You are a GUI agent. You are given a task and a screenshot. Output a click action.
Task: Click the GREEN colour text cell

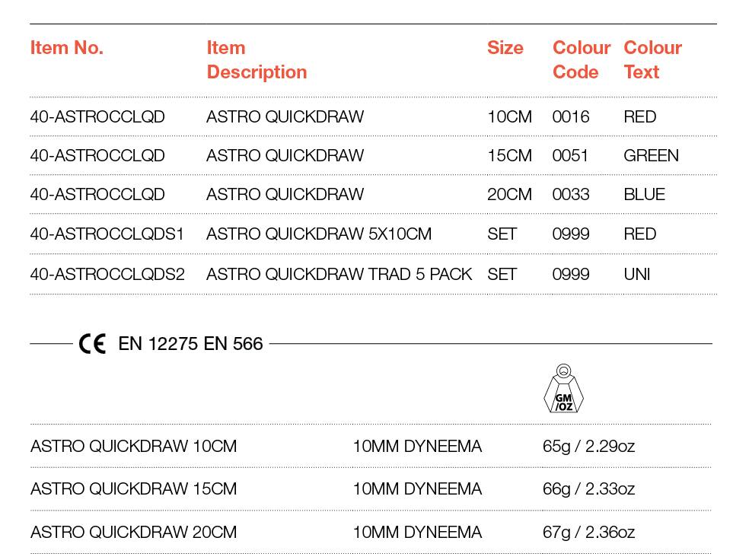click(651, 156)
